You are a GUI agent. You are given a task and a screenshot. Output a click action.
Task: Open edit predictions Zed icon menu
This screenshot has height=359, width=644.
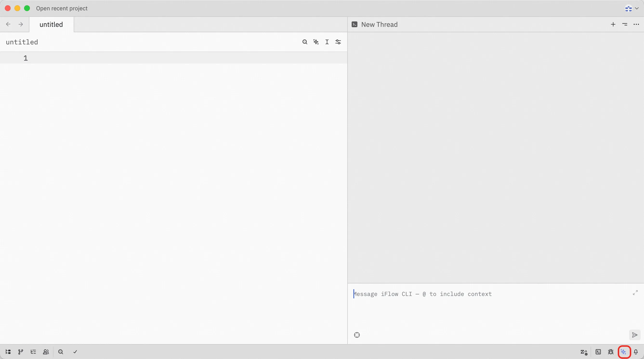click(584, 352)
